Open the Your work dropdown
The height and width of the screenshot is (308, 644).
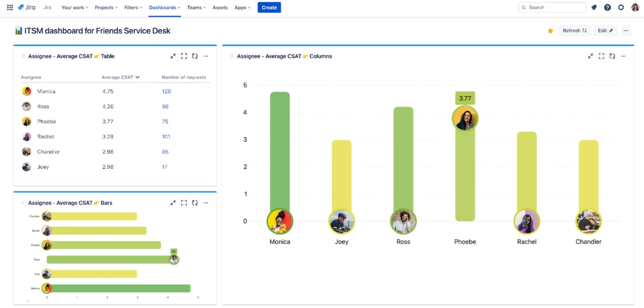pyautogui.click(x=75, y=7)
